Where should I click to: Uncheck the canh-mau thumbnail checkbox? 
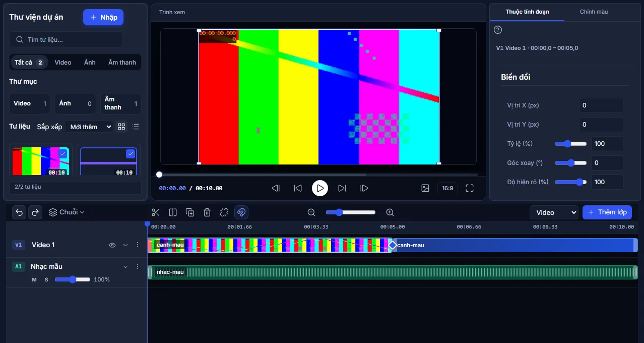tap(63, 153)
